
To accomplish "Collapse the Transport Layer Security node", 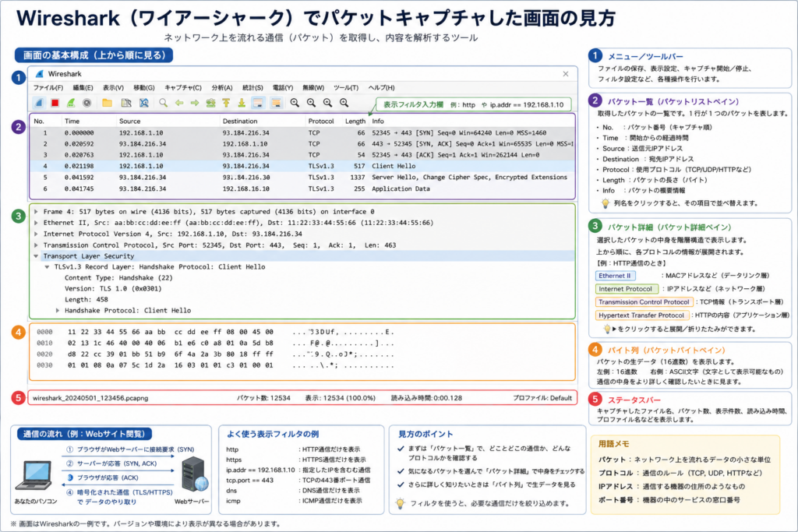I will (x=36, y=256).
